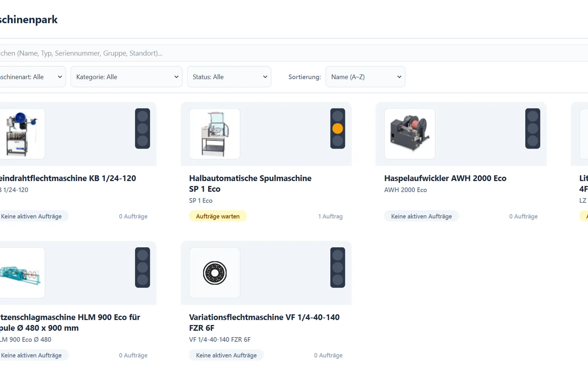Click 0 Aufträge count on Variationsflechtmaschine card
The height and width of the screenshot is (392, 588).
click(328, 355)
